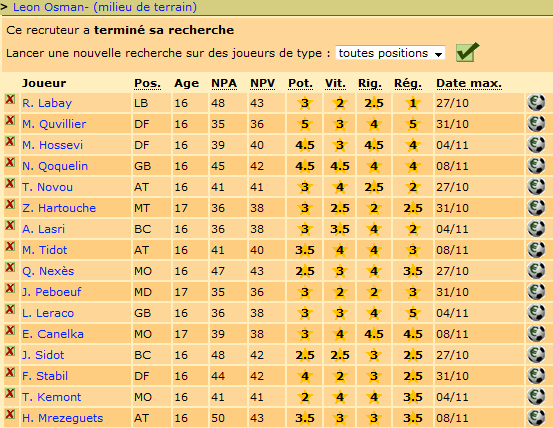The image size is (553, 428).
Task: Click the NPA column header
Action: [x=224, y=84]
